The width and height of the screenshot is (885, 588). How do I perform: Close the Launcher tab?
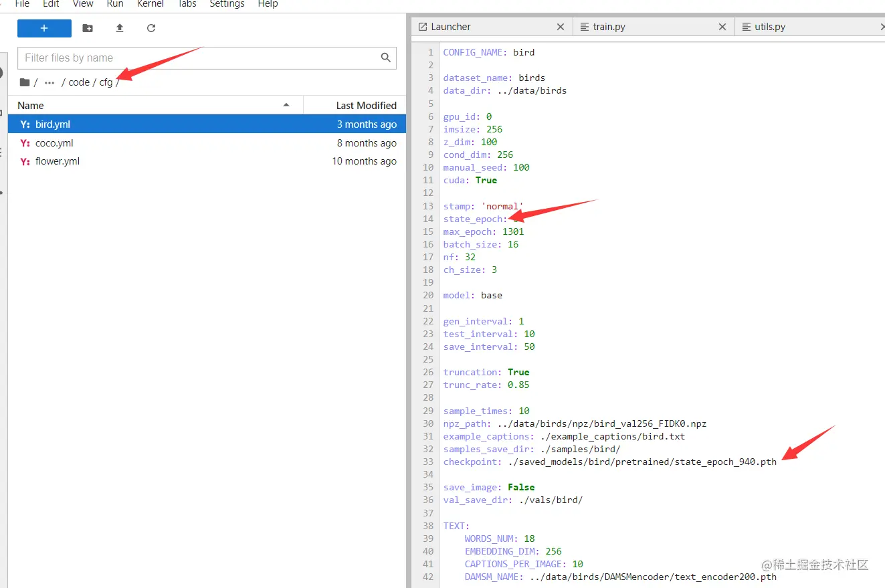(x=561, y=27)
